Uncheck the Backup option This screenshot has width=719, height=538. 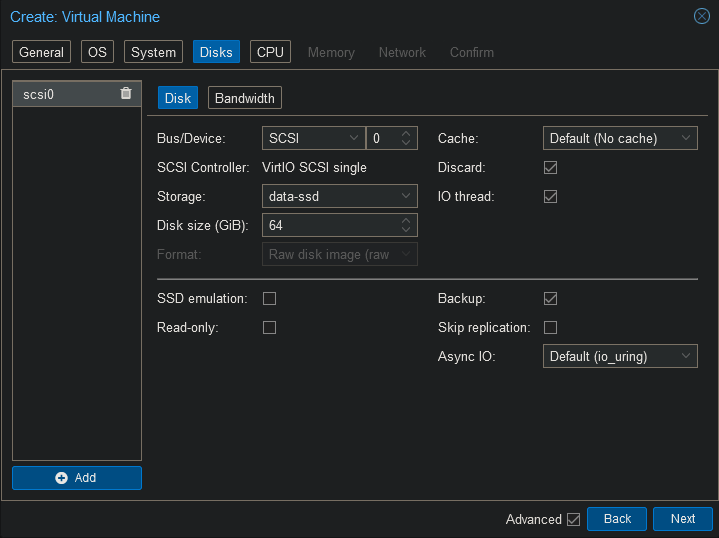[550, 299]
